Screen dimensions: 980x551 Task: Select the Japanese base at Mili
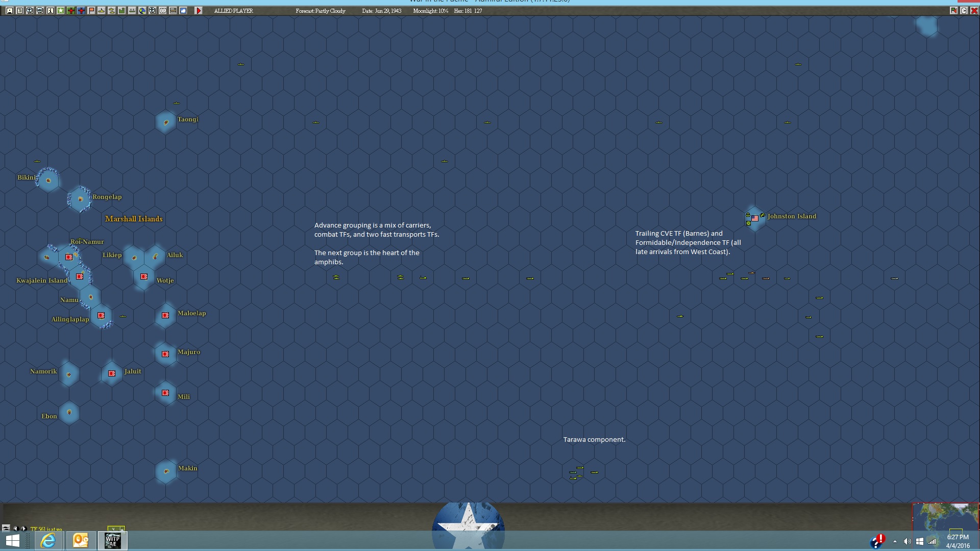[x=165, y=393]
